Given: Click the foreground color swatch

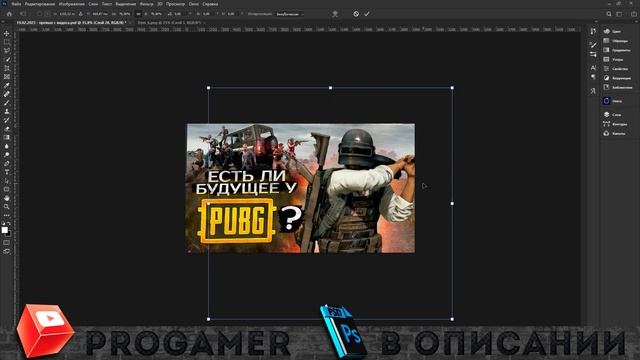Looking at the screenshot, I should (4, 230).
